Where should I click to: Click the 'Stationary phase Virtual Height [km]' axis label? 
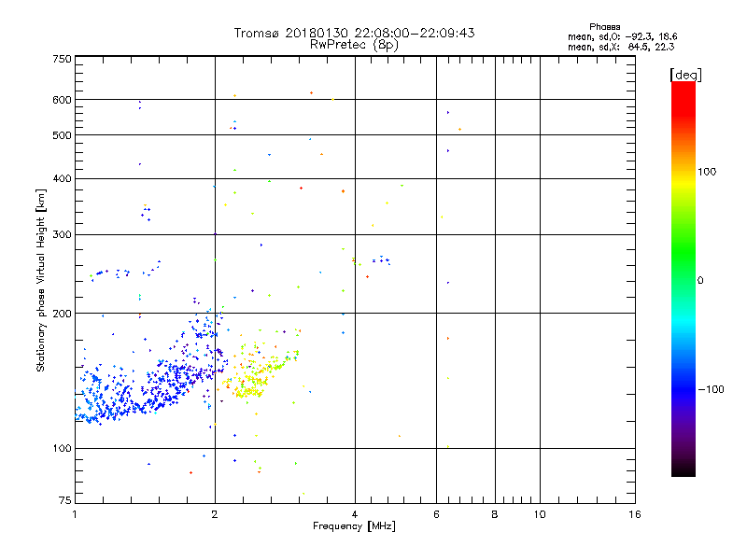click(40, 280)
